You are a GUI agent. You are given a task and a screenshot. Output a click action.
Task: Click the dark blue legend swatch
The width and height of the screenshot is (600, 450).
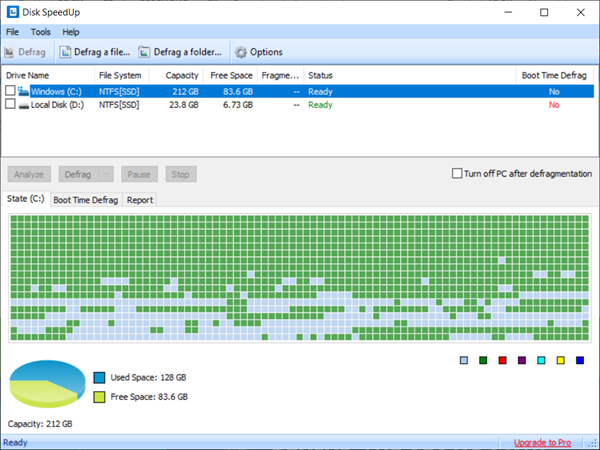580,360
